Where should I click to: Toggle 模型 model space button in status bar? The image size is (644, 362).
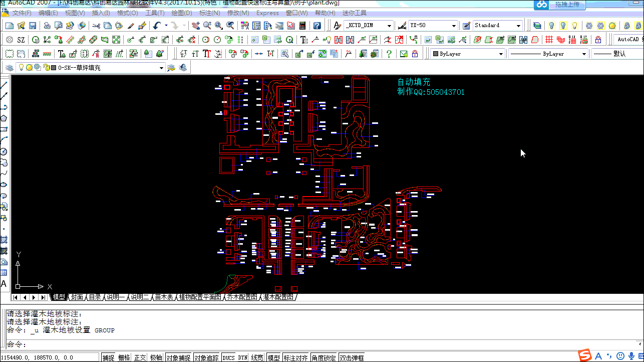274,358
